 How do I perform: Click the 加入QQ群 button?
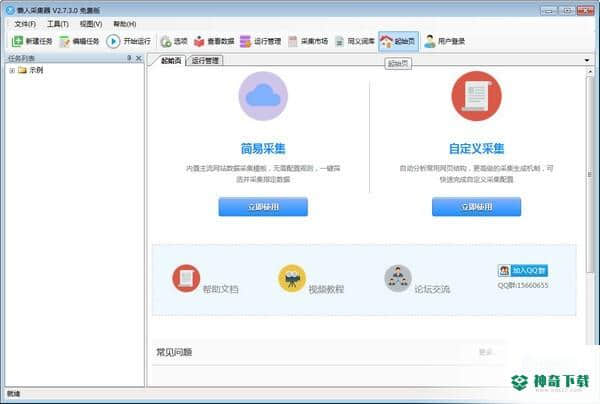523,270
